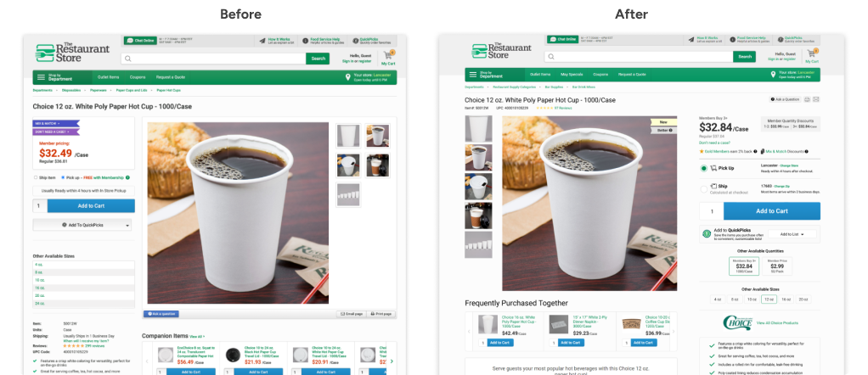868x375 pixels.
Task: Click the print icon beside Ask a Question, After page
Action: pyautogui.click(x=807, y=99)
